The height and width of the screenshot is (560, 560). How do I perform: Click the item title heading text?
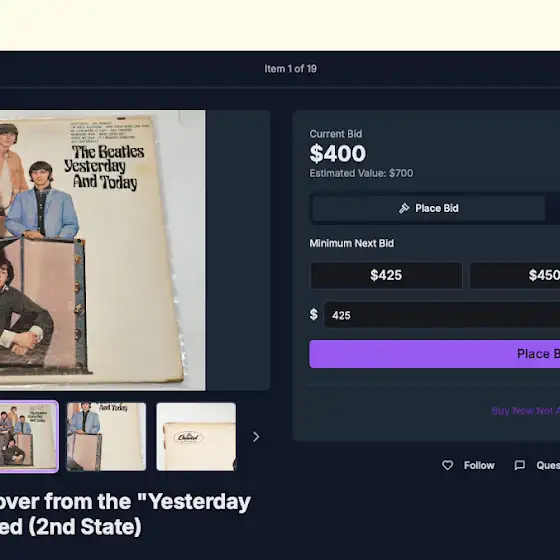tap(125, 514)
